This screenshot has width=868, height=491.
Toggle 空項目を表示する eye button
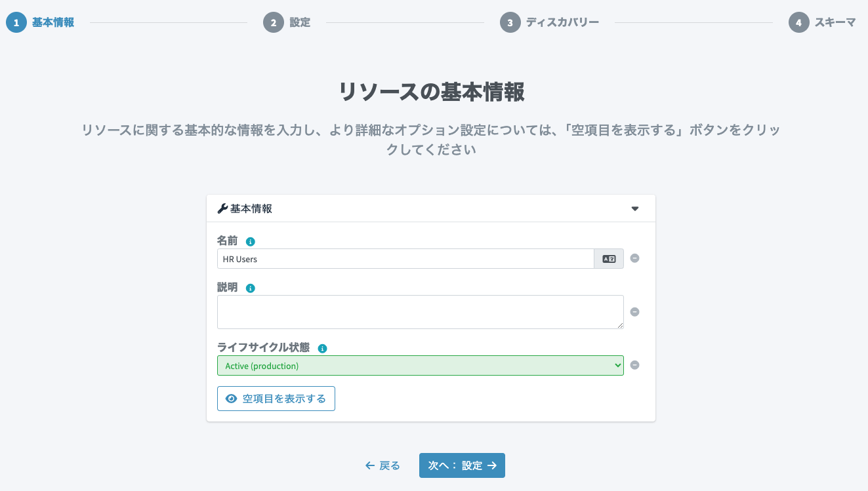(276, 399)
